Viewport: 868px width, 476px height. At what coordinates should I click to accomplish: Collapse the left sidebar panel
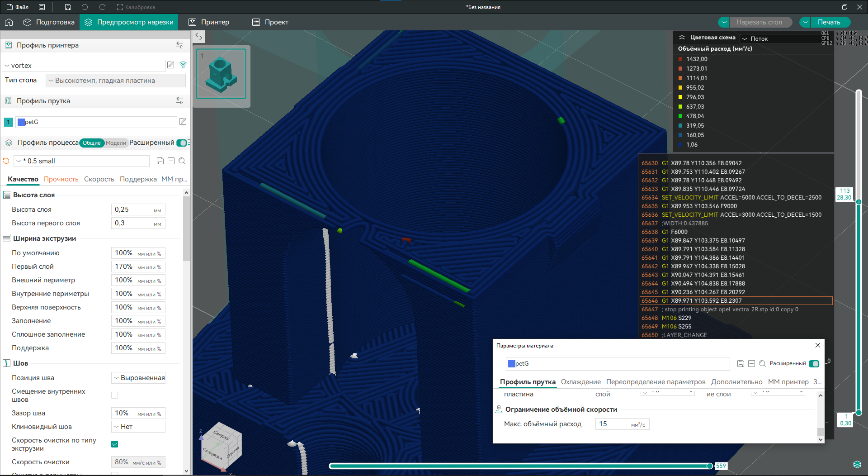point(199,37)
